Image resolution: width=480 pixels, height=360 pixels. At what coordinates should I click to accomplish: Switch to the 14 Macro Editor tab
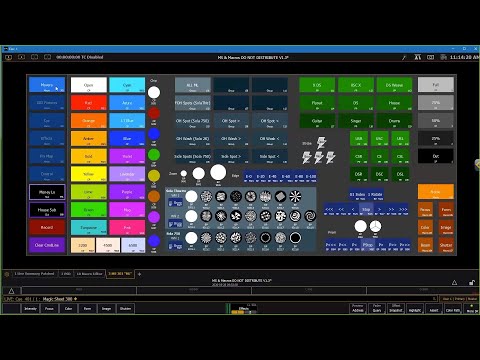[x=89, y=274]
